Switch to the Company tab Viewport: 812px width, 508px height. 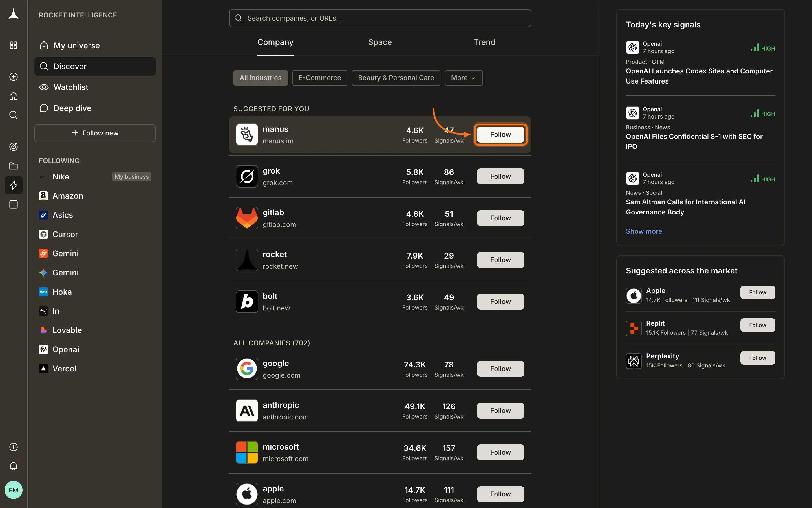click(275, 42)
